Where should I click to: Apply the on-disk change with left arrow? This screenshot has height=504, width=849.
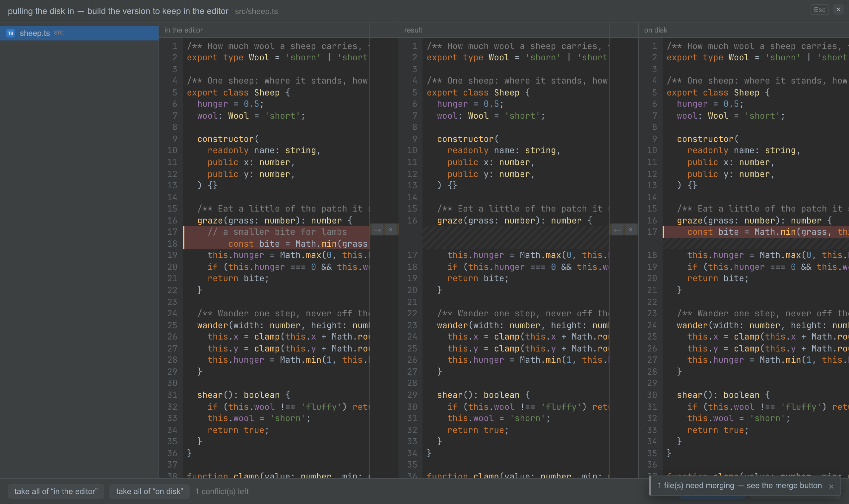point(618,230)
